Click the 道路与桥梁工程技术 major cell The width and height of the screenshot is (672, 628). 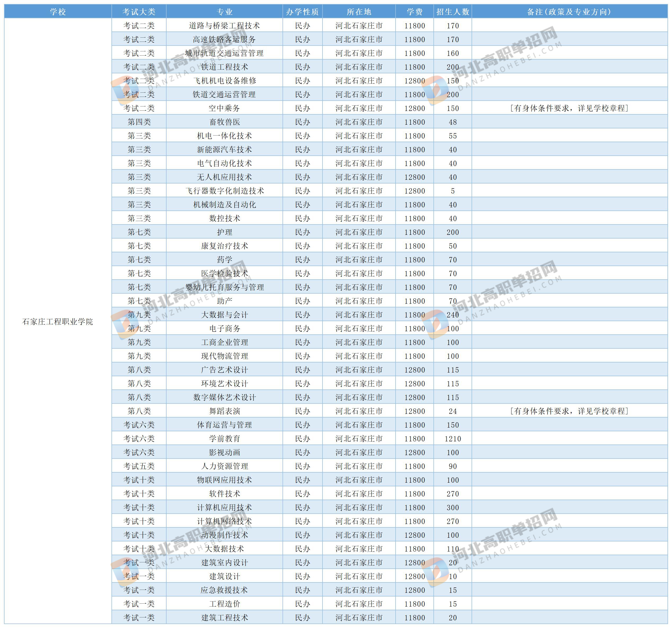coord(225,26)
